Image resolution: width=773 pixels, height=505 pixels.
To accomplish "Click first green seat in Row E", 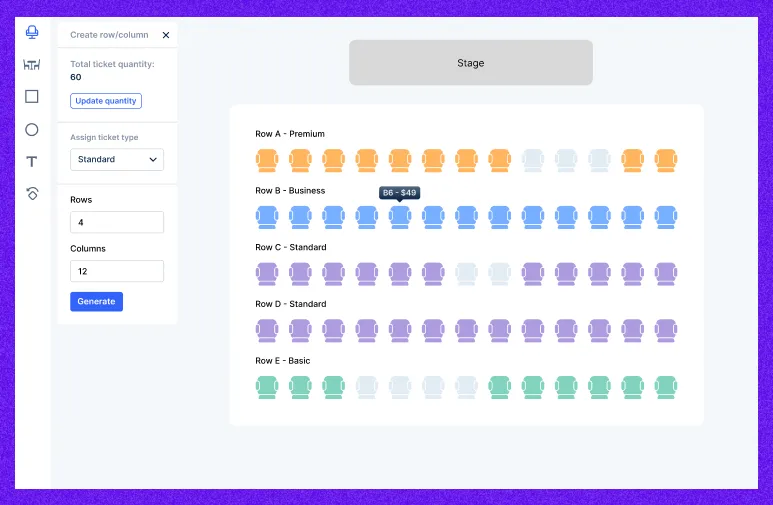I will [267, 388].
